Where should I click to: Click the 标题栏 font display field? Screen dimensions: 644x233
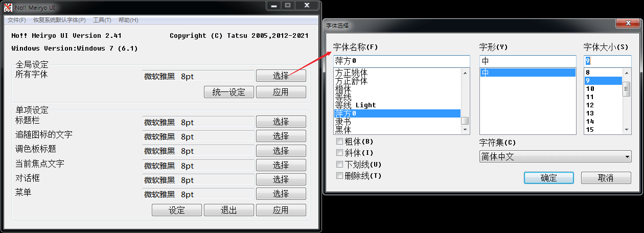click(x=198, y=122)
